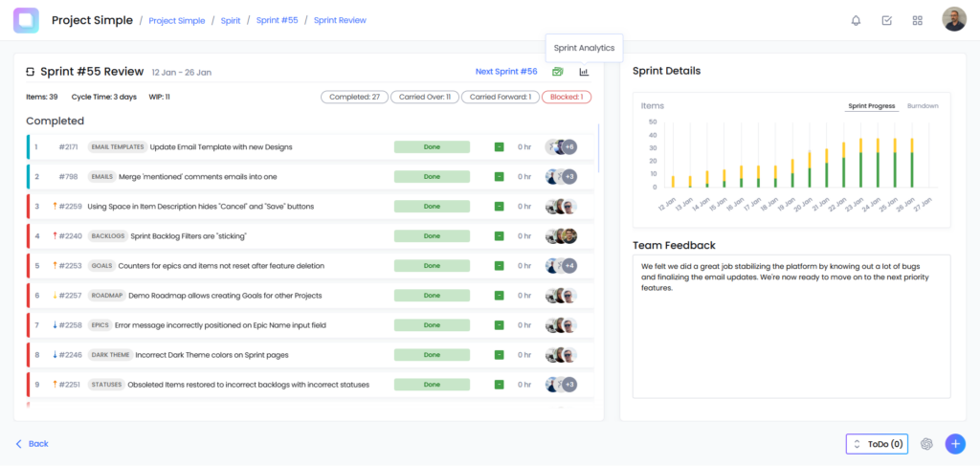Select the Sprint Progress tab
The width and height of the screenshot is (980, 466).
pyautogui.click(x=871, y=106)
